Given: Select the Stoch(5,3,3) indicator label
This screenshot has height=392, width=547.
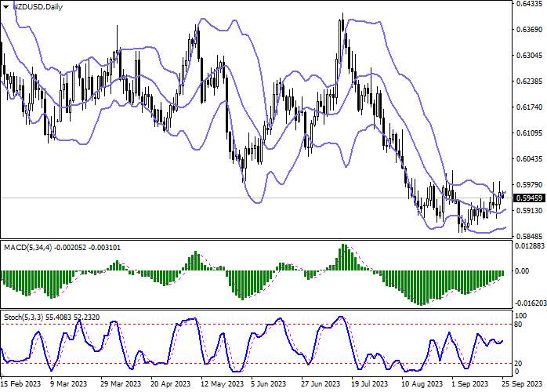Looking at the screenshot, I should 24,318.
